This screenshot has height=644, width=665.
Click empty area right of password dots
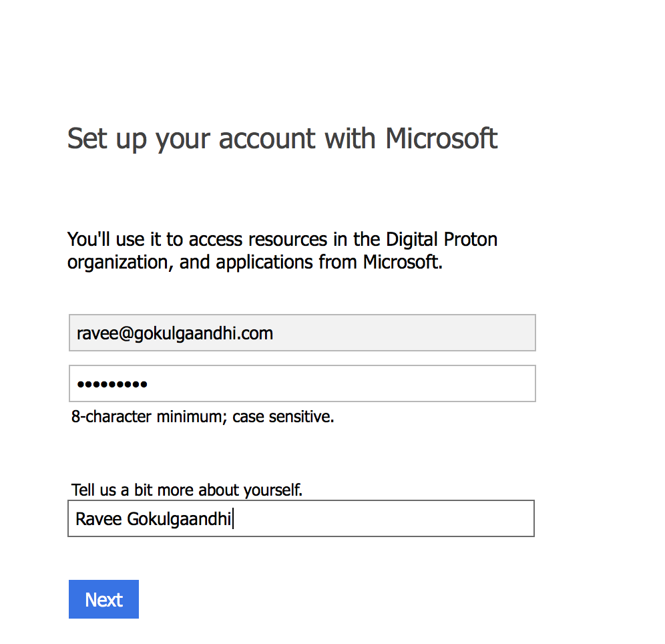pyautogui.click(x=339, y=383)
